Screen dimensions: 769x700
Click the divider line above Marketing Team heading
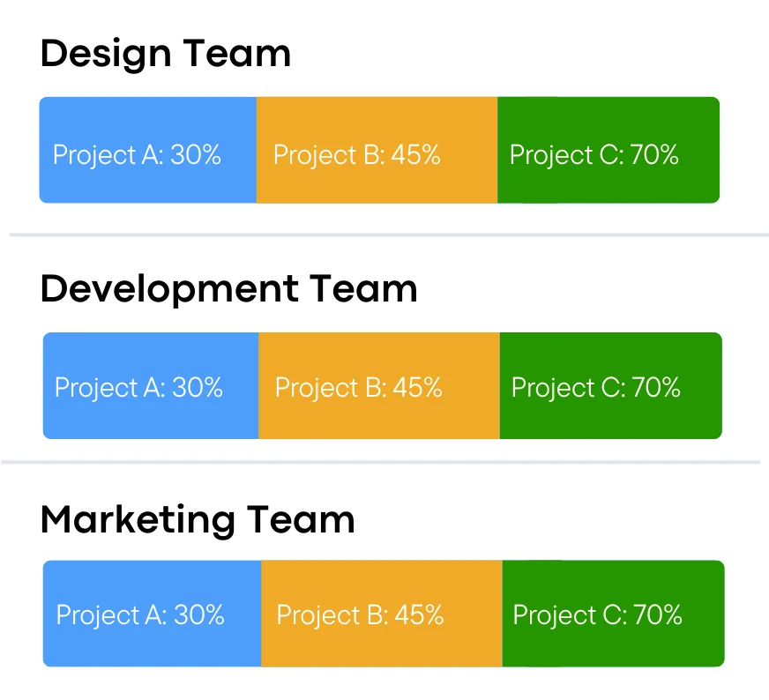(379, 462)
